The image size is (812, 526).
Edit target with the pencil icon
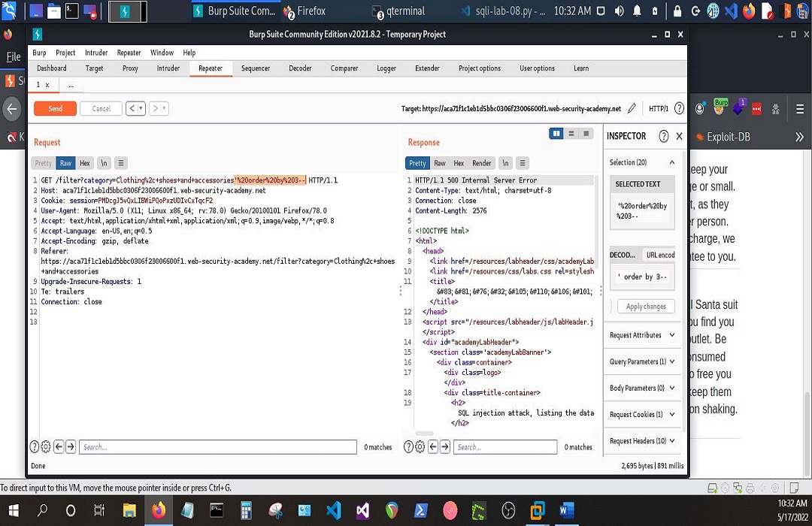(x=632, y=109)
